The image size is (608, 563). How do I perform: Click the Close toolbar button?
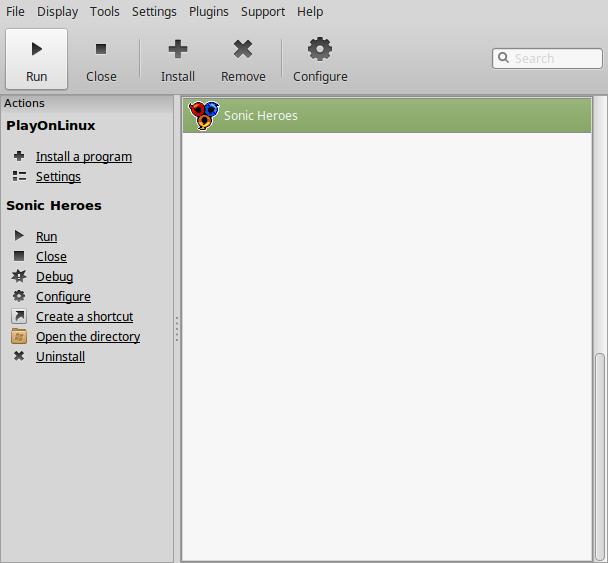click(101, 59)
